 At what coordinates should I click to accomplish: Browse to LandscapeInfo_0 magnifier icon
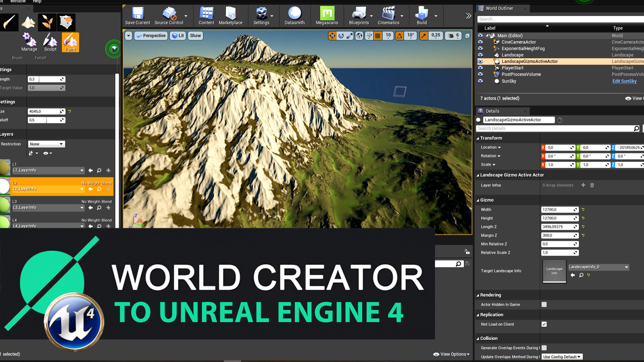point(581,275)
